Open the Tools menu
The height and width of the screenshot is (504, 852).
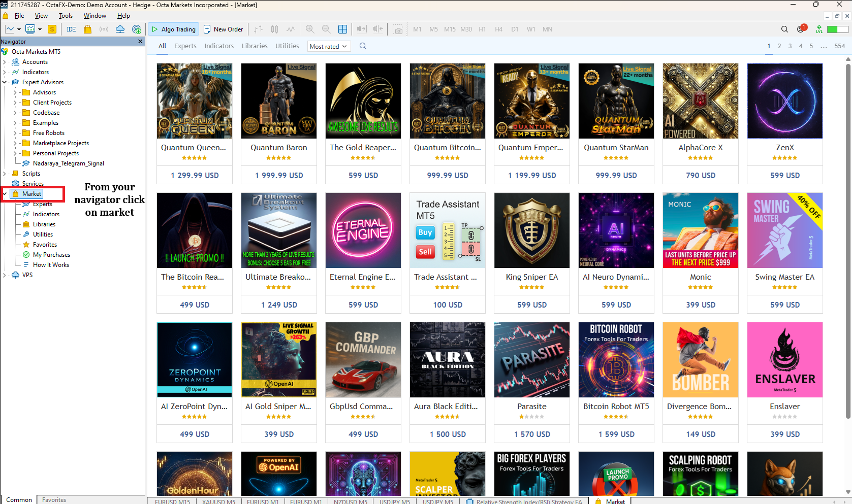[x=66, y=16]
